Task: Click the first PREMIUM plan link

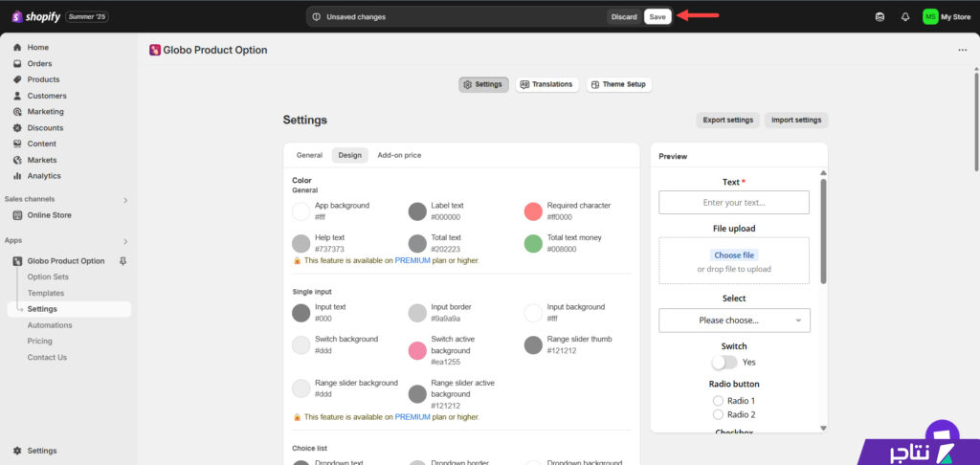Action: 412,260
